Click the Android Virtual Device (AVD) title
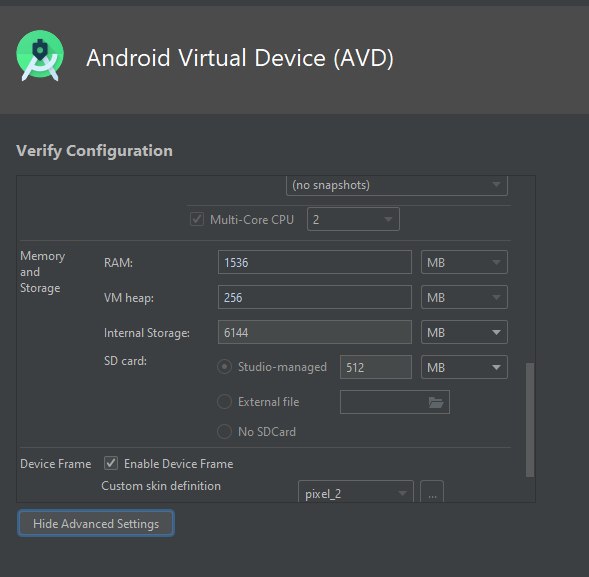The width and height of the screenshot is (589, 577). pyautogui.click(x=240, y=58)
